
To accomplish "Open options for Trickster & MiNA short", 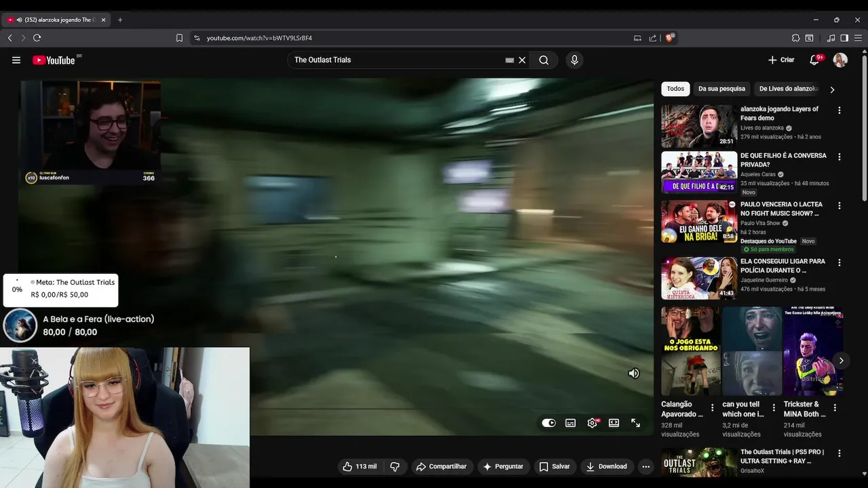I will coord(835,408).
